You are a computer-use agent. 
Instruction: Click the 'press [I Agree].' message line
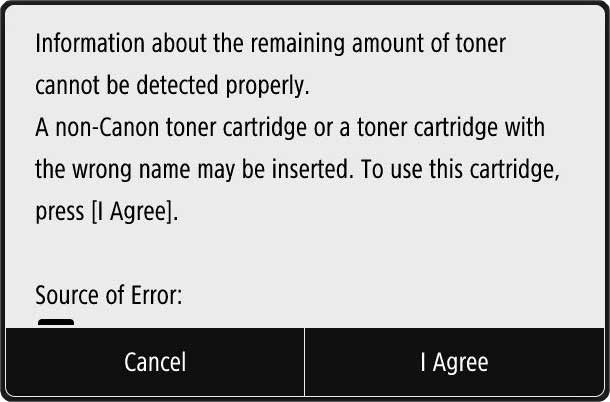click(107, 213)
